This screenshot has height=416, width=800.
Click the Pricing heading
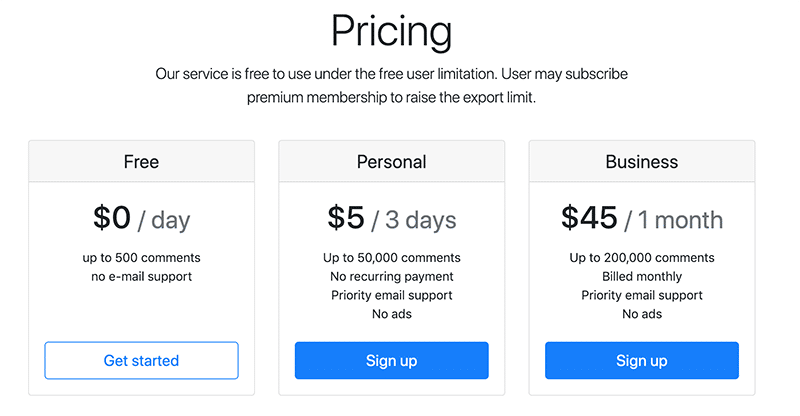391,32
